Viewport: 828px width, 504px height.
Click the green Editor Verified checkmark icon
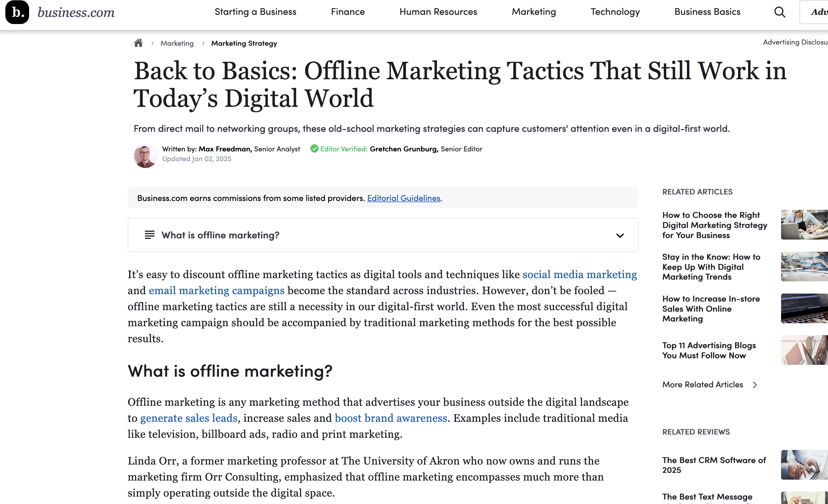314,148
